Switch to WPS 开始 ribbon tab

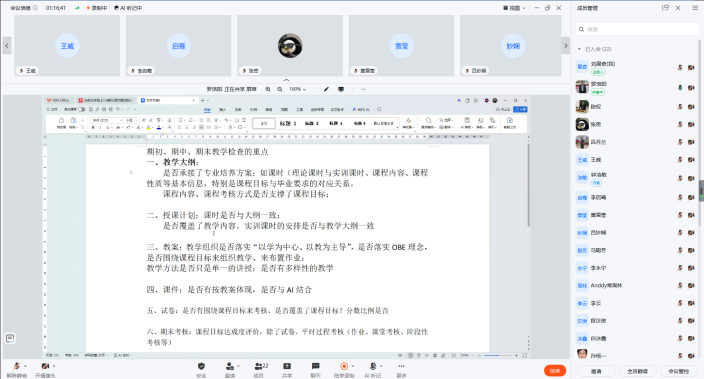207,109
